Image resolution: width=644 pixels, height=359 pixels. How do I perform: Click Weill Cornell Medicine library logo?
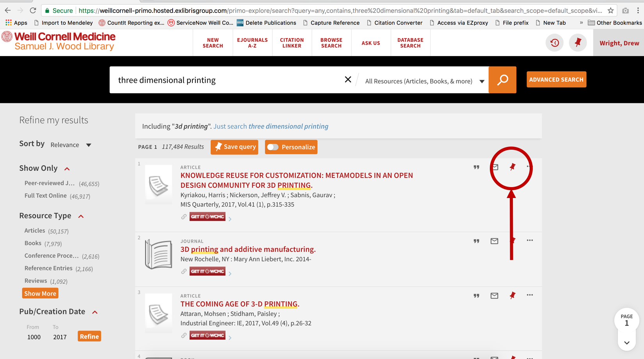pos(59,41)
